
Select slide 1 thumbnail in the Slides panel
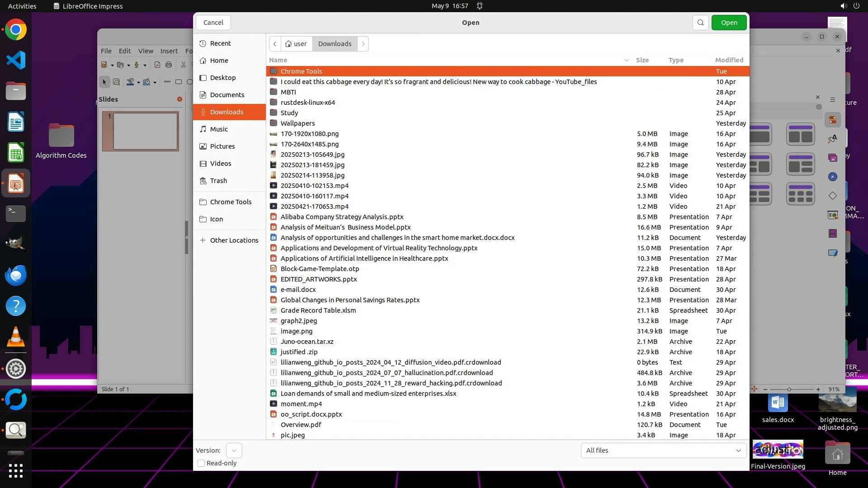145,131
